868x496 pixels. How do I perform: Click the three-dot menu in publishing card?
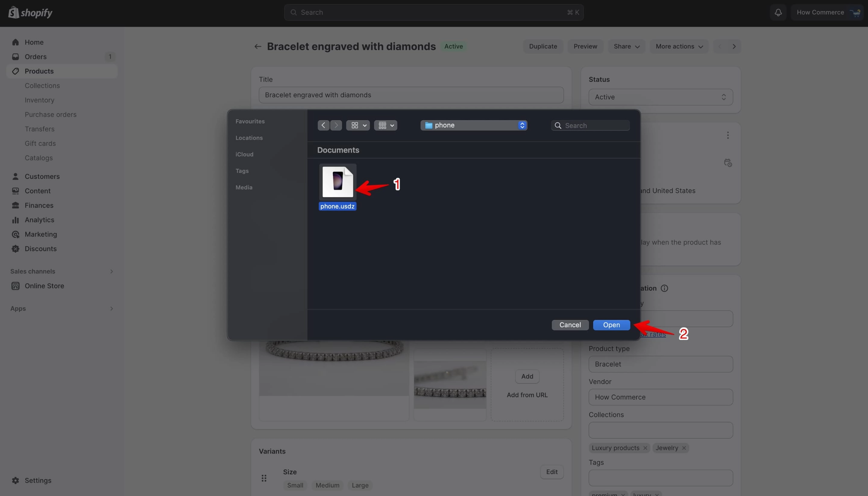(x=728, y=135)
